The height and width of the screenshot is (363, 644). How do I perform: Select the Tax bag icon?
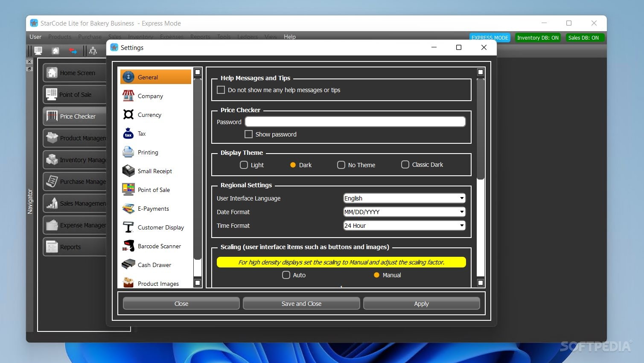tap(128, 134)
